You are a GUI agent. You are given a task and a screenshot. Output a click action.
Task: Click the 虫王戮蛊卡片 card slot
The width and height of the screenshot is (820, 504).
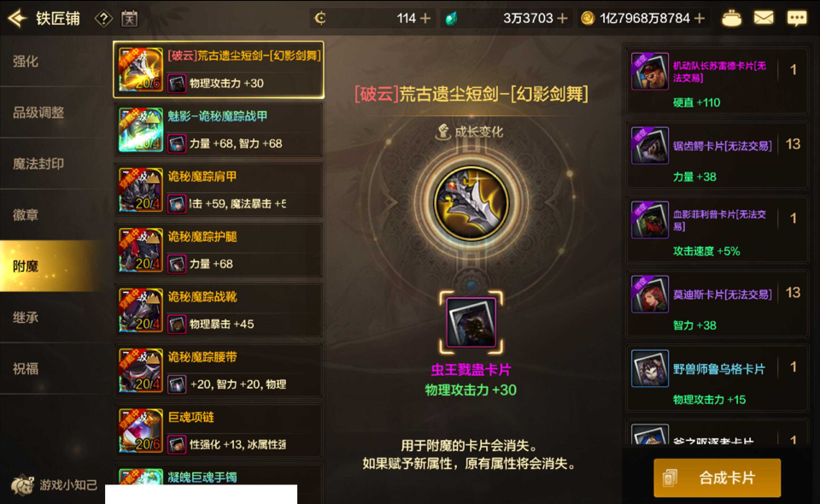tap(471, 322)
